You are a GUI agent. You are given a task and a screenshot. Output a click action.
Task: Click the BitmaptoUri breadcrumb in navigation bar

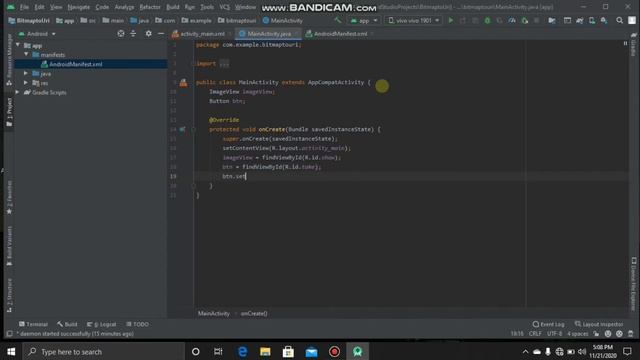point(29,20)
